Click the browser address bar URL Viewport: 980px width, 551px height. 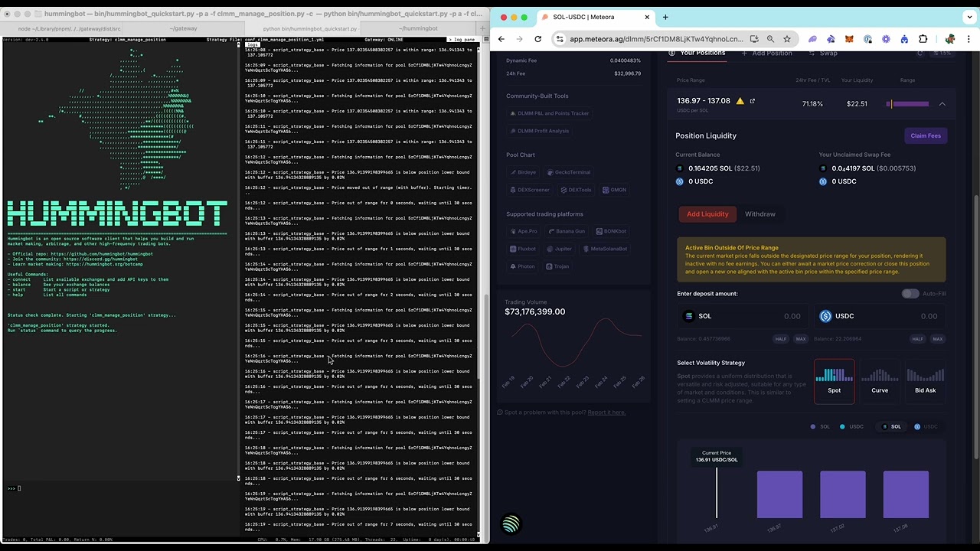(x=656, y=39)
